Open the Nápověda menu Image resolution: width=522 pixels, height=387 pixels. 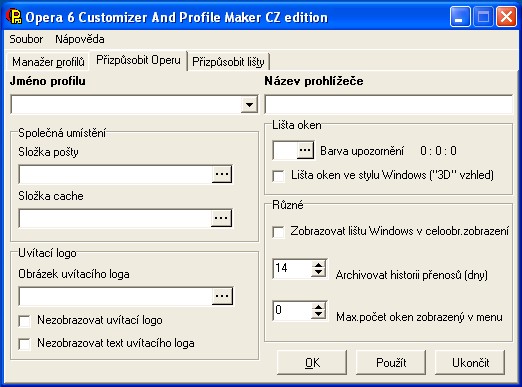coord(80,39)
